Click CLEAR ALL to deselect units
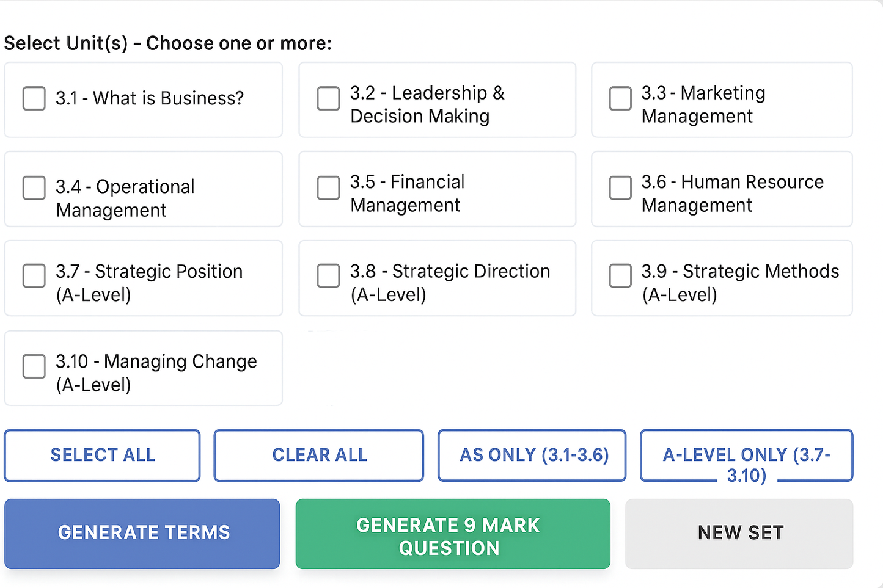This screenshot has width=883, height=588. pos(318,455)
